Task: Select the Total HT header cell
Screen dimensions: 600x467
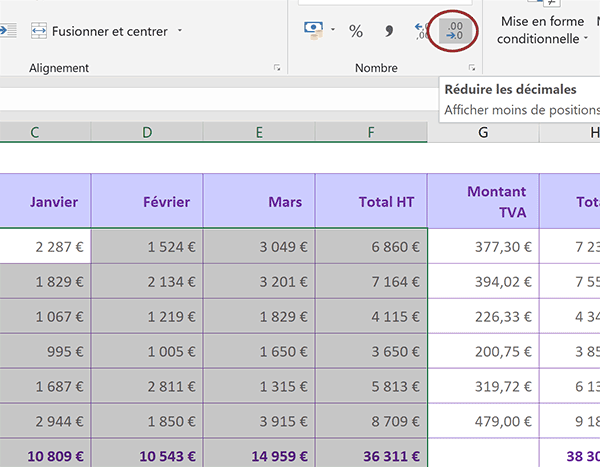Action: pyautogui.click(x=371, y=201)
